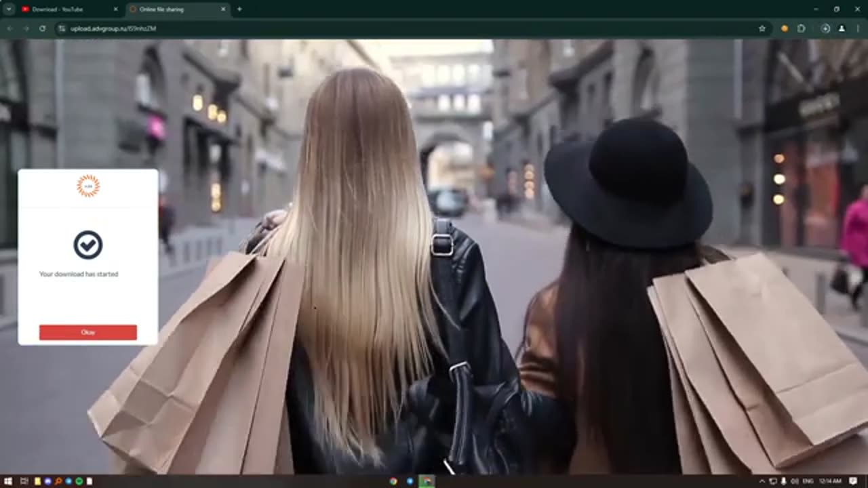Image resolution: width=868 pixels, height=488 pixels.
Task: Open the orange magnifier taskbar app
Action: coord(58,481)
